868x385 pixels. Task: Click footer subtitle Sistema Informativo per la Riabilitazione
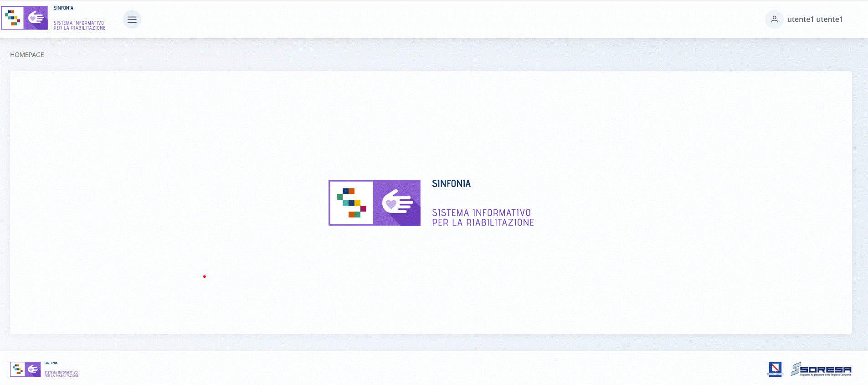coord(62,374)
